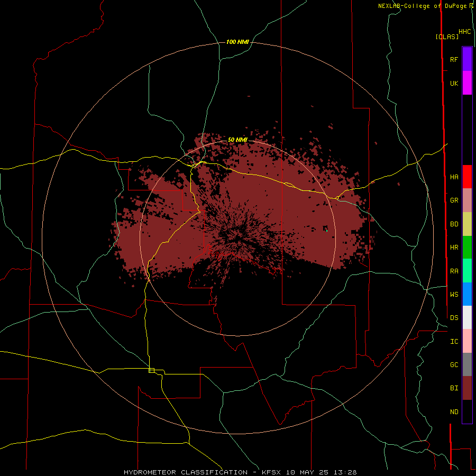The width and height of the screenshot is (476, 476).
Task: Click the WS legend label text
Action: (454, 295)
